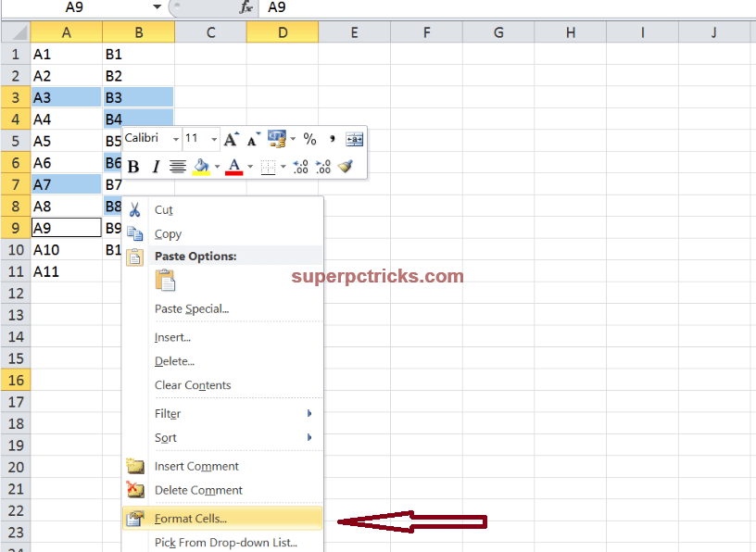Click the Name Box showing A9
This screenshot has height=552, width=756.
coord(75,7)
